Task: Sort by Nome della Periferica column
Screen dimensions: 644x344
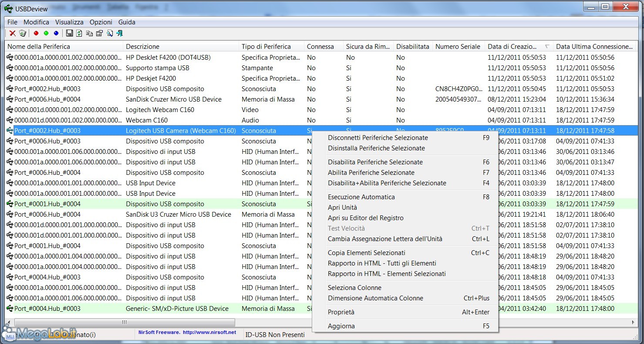Action: (x=64, y=47)
